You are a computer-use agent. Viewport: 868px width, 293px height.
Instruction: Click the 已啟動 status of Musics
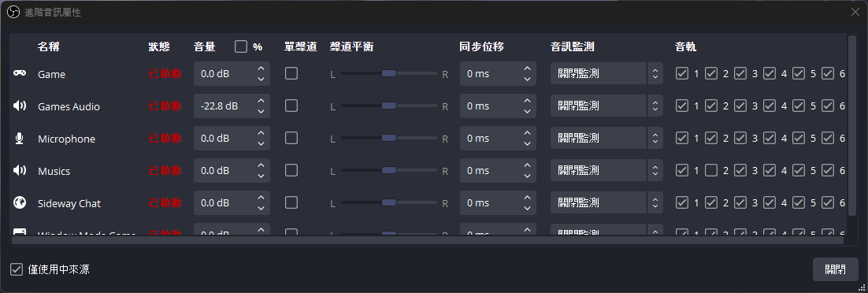click(165, 171)
